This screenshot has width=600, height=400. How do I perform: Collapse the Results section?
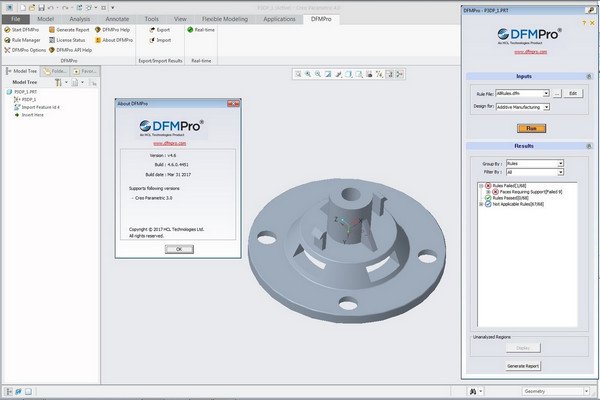click(x=589, y=146)
